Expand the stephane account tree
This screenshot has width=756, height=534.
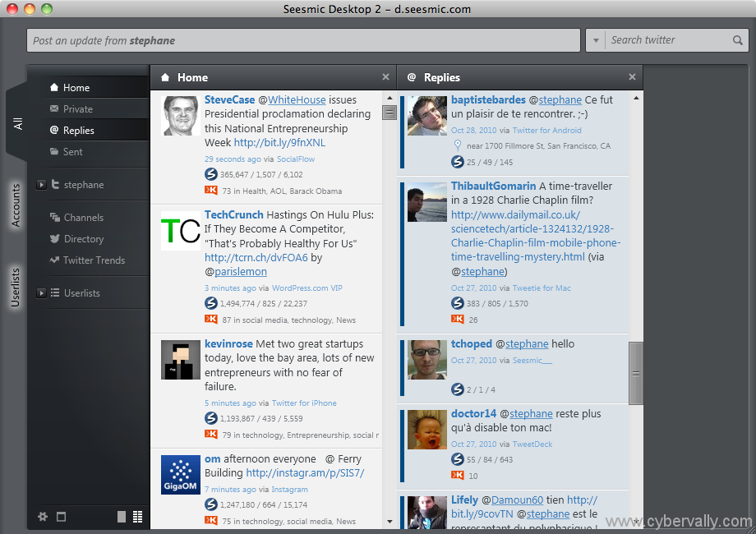pyautogui.click(x=41, y=185)
